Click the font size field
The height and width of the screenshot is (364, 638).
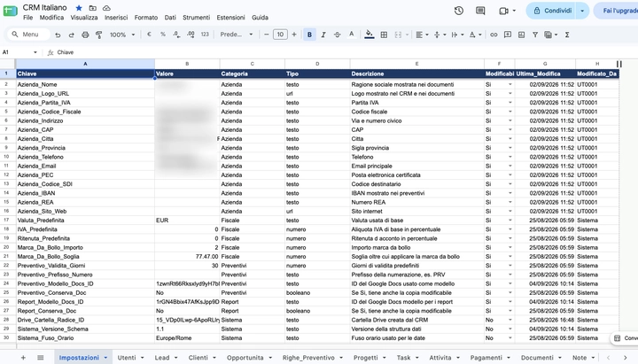pyautogui.click(x=280, y=35)
